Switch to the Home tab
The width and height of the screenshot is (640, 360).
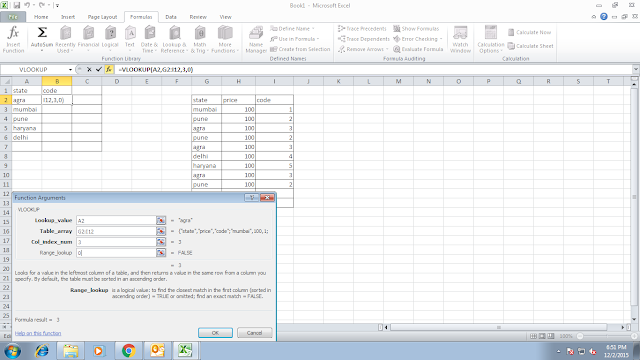pos(41,17)
